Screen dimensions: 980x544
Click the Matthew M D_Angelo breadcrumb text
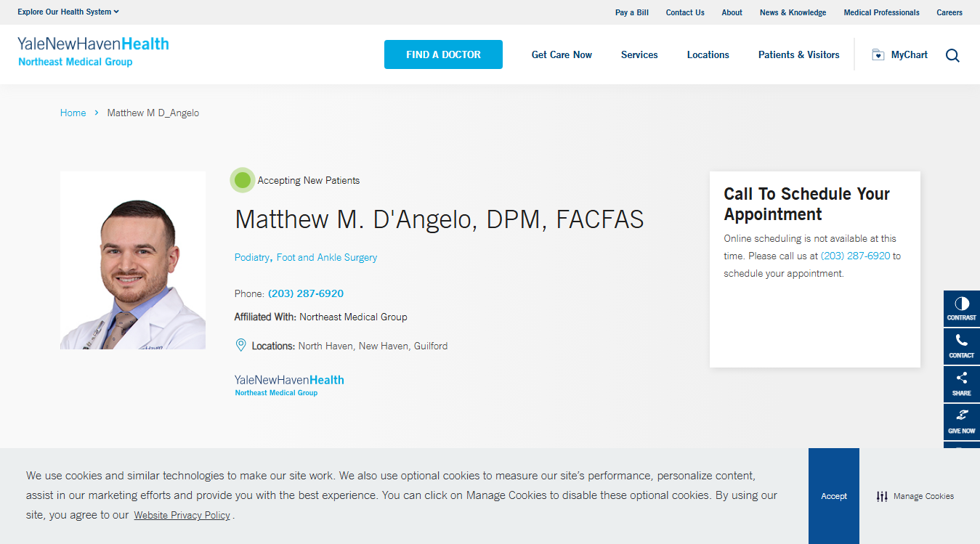pyautogui.click(x=153, y=113)
